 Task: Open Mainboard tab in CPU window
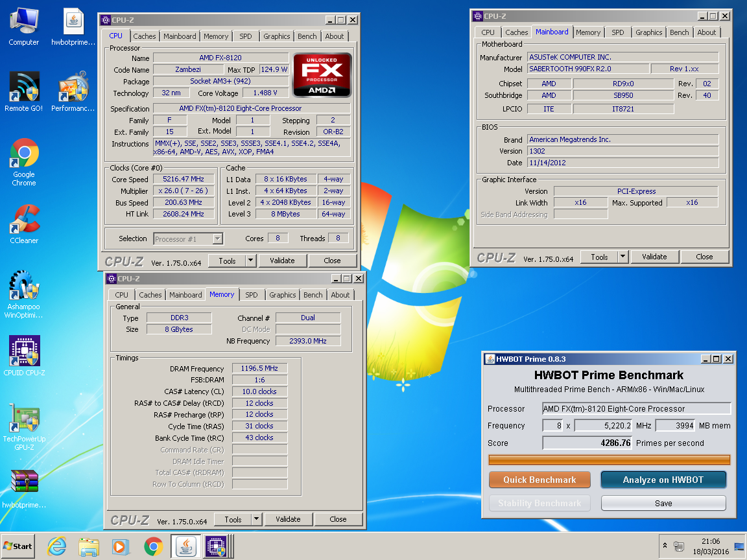180,36
